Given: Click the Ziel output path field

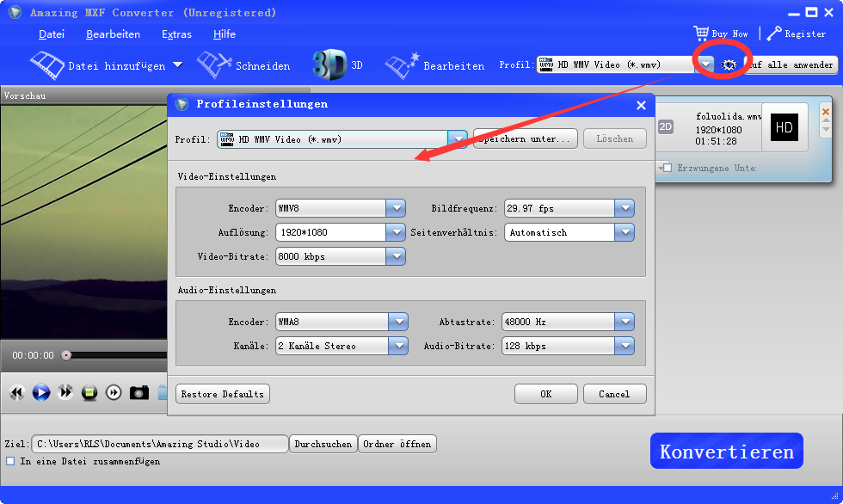Looking at the screenshot, I should (x=160, y=444).
